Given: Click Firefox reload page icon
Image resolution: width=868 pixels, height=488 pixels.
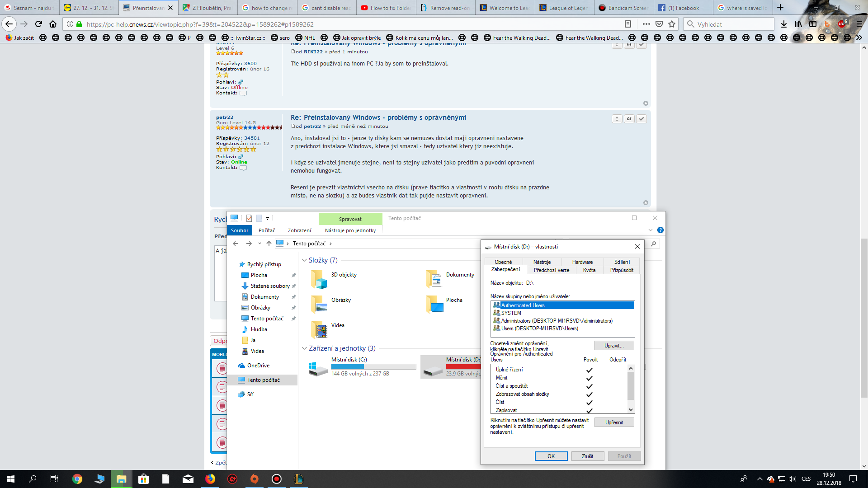Looking at the screenshot, I should point(38,24).
